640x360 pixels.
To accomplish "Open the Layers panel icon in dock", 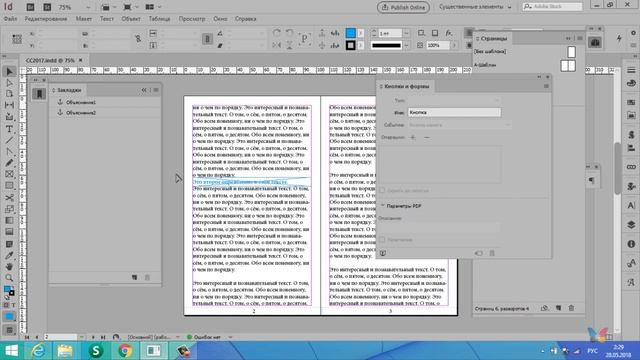I will [631, 225].
